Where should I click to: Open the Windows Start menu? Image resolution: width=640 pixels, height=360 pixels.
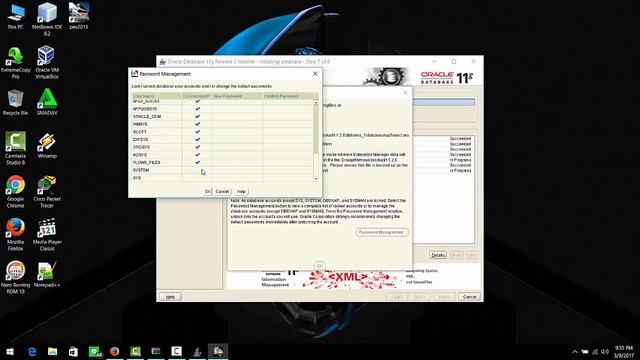coord(10,351)
